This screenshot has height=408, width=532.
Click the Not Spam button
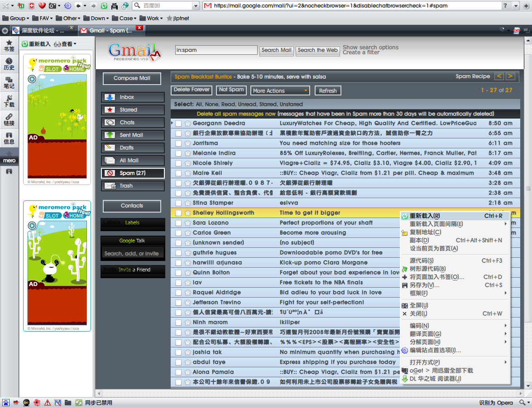pyautogui.click(x=231, y=90)
